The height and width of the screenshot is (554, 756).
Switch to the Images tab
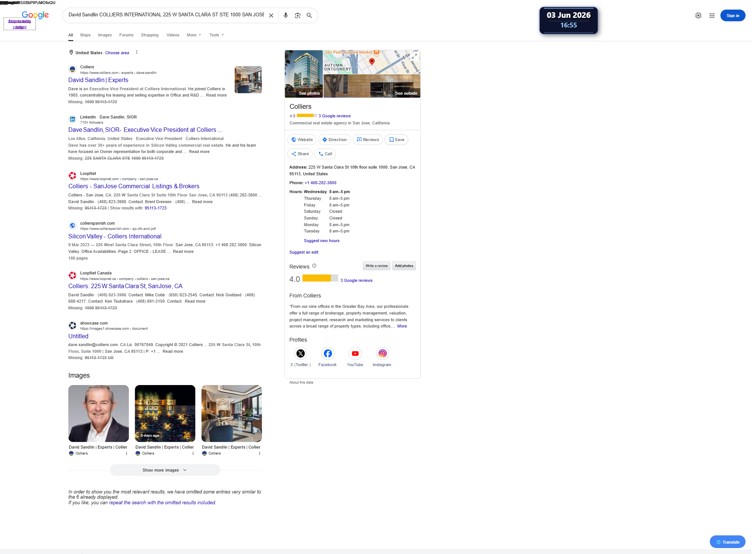coord(105,35)
